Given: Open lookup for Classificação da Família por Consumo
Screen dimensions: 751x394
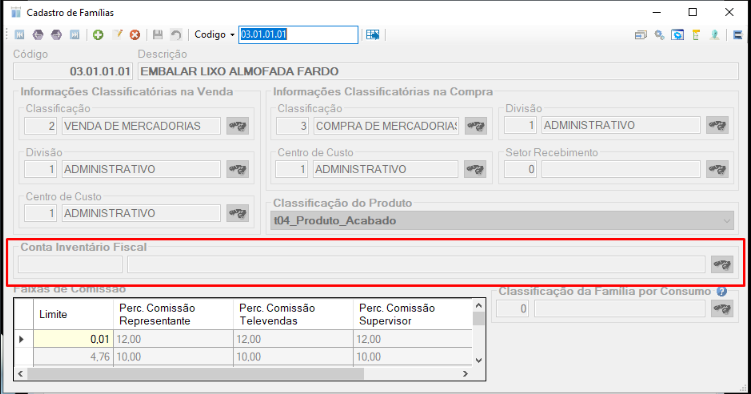Looking at the screenshot, I should 722,309.
